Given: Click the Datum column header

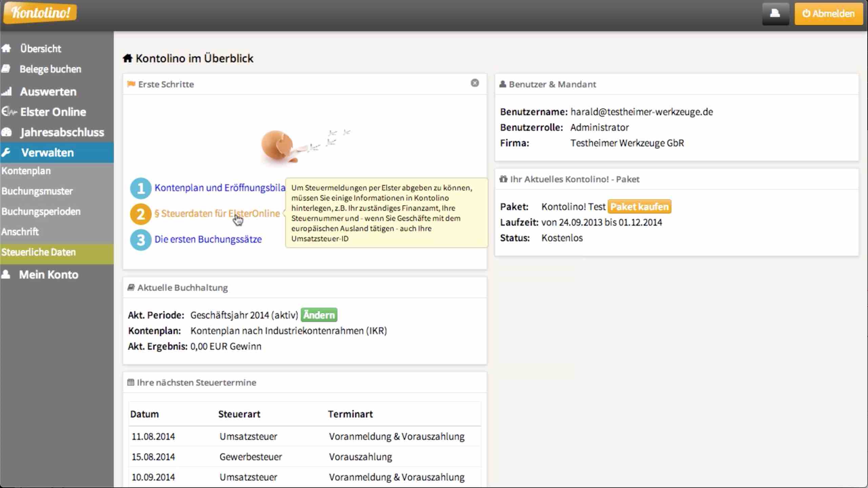Looking at the screenshot, I should pos(145,414).
